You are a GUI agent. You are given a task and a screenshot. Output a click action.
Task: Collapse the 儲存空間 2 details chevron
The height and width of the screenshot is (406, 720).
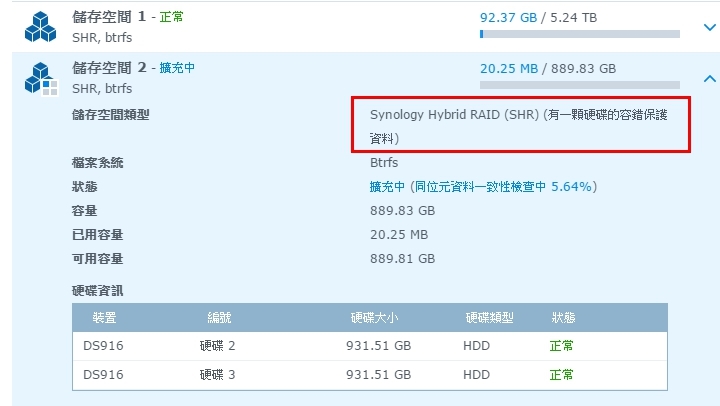708,78
